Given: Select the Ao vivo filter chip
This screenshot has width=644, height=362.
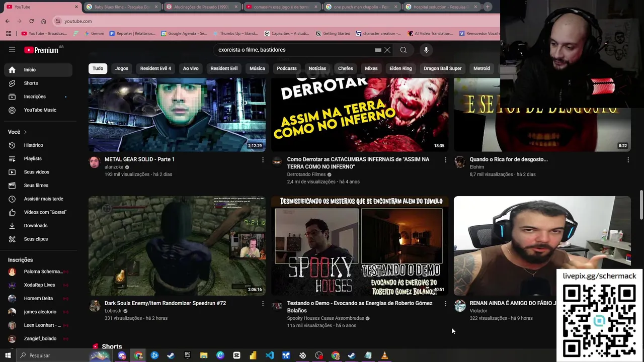Looking at the screenshot, I should 191,68.
